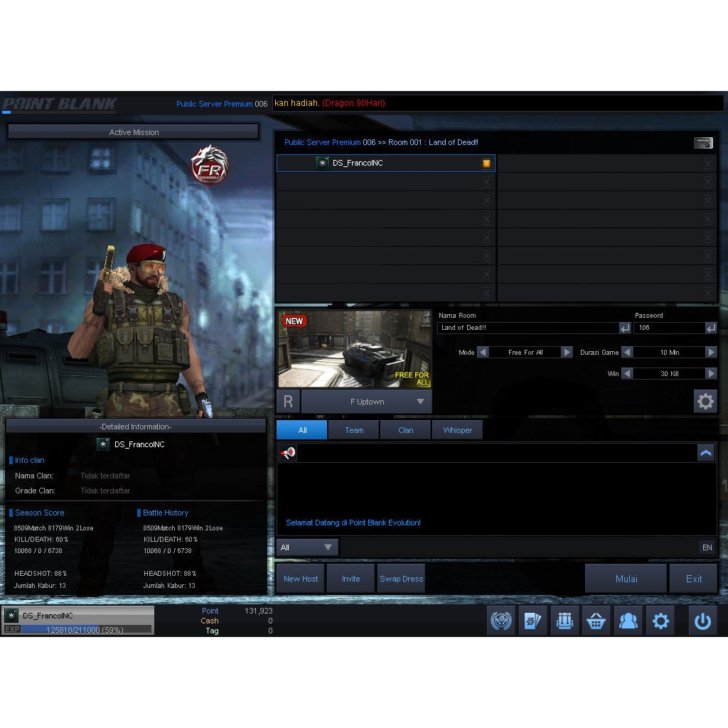Click the rank badge beside DS_FrancoINC slot
The width and height of the screenshot is (728, 728).
[322, 163]
